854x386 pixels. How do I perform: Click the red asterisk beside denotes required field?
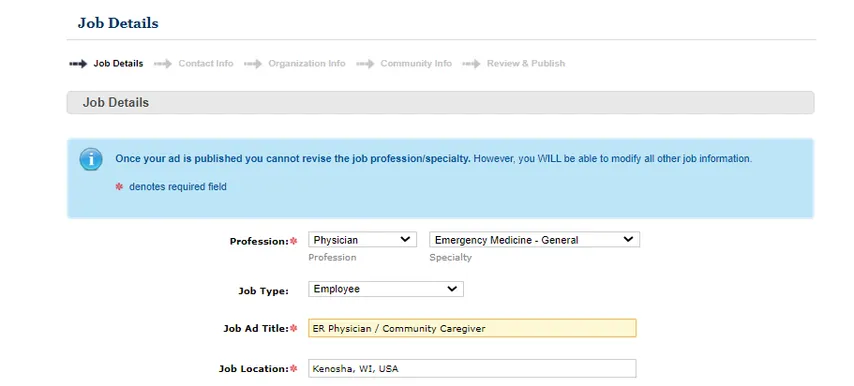[x=119, y=187]
